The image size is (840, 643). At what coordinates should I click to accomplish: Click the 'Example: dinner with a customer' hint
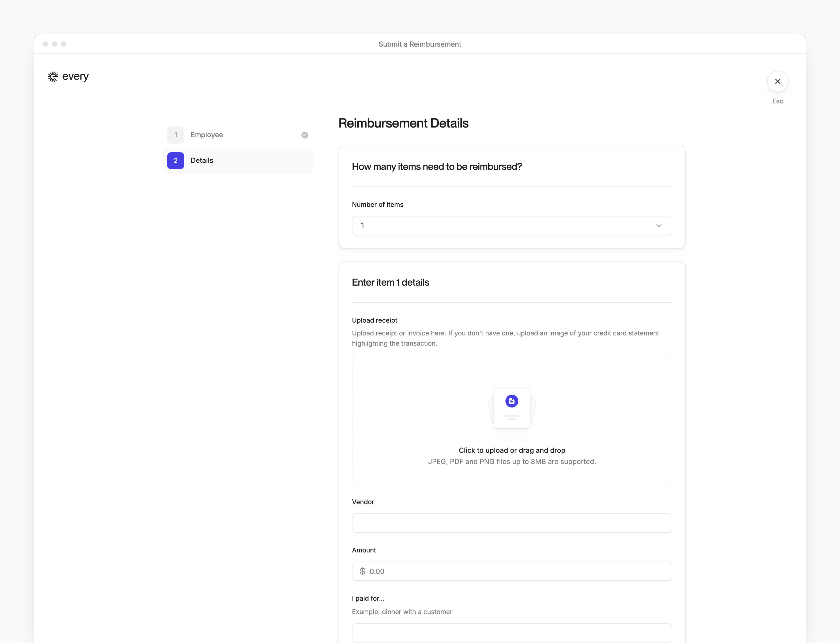(x=402, y=612)
